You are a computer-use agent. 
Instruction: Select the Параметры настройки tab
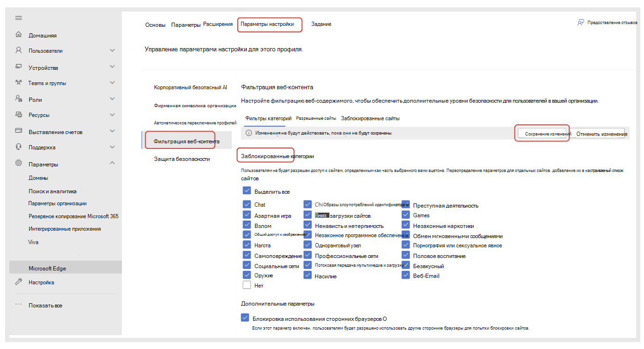(x=267, y=24)
